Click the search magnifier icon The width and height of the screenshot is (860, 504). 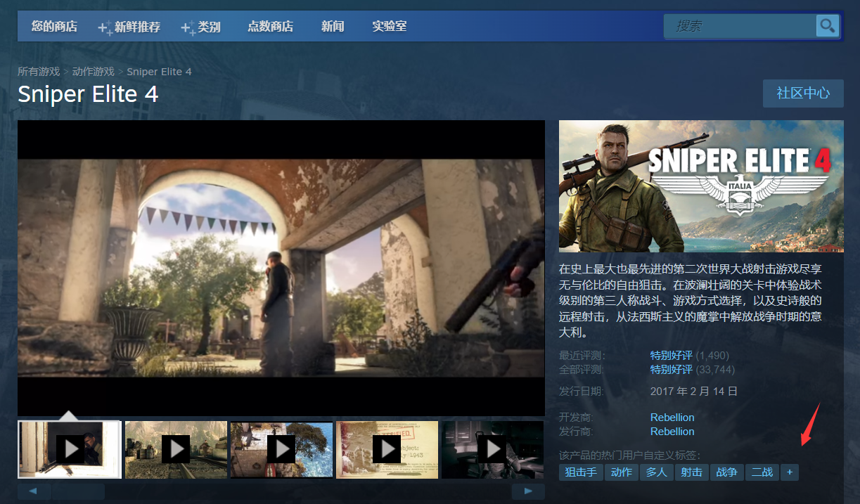click(x=827, y=26)
